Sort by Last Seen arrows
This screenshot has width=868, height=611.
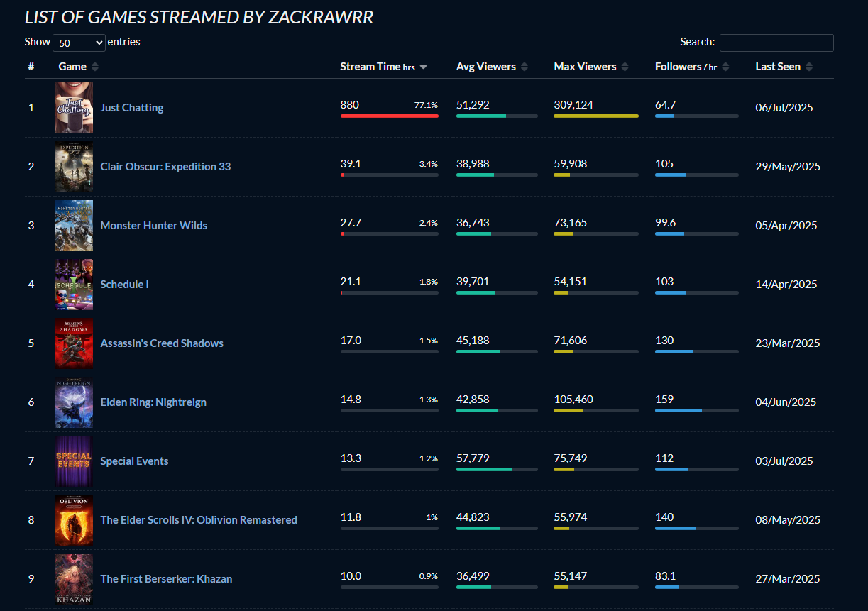point(809,67)
